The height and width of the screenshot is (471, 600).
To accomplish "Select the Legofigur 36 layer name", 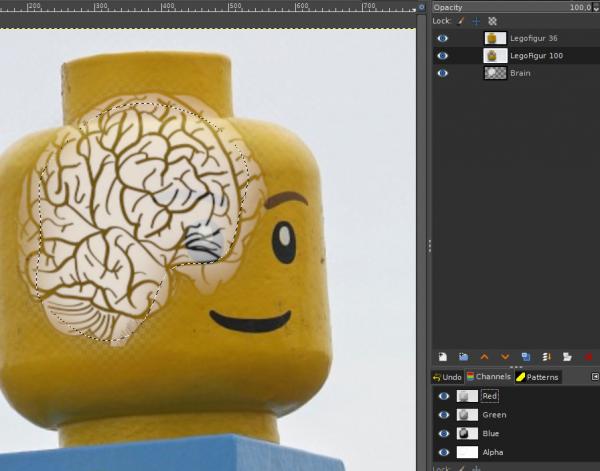I will coord(533,38).
